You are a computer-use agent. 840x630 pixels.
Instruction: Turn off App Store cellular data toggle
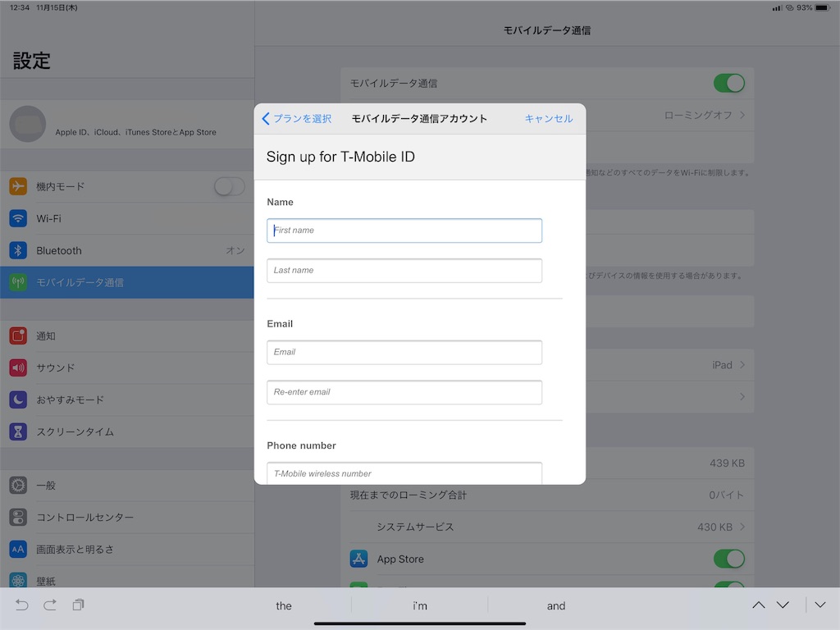click(729, 559)
